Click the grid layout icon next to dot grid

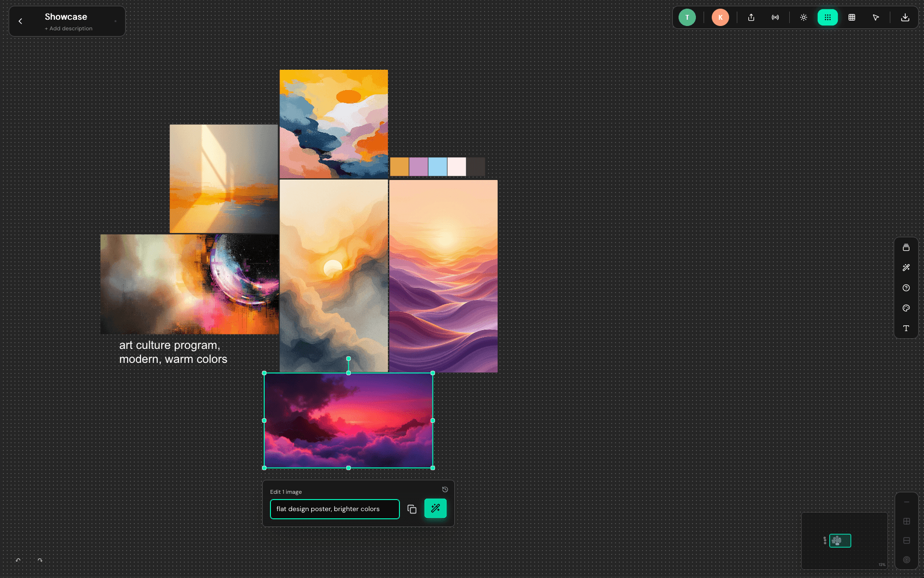pos(852,17)
